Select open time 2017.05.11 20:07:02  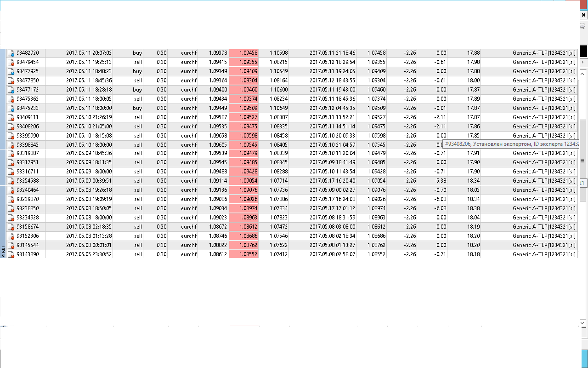[x=89, y=53]
